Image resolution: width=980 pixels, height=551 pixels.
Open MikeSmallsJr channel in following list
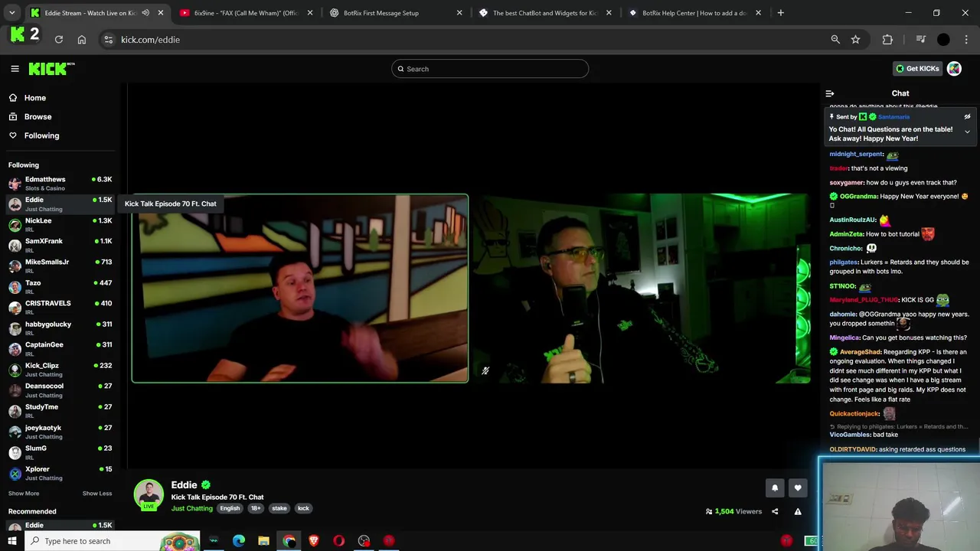[x=60, y=266]
